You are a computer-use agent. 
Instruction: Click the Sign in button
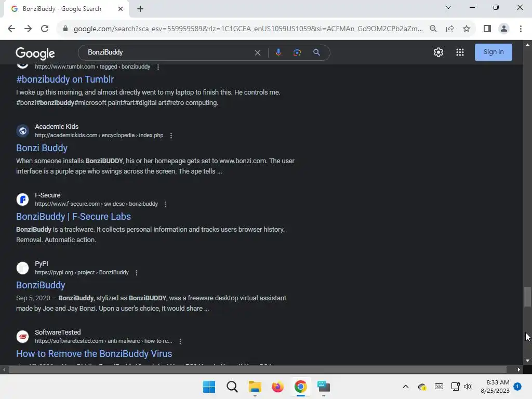[494, 52]
